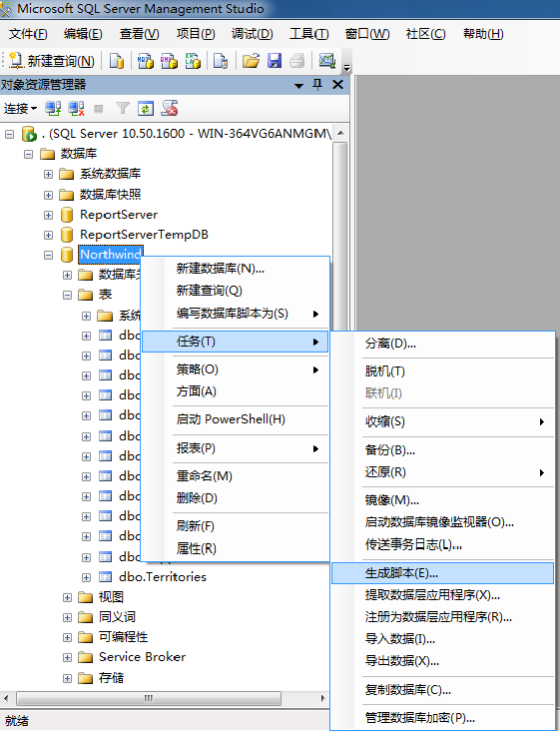Open toolbar options overflow arrow
The width and height of the screenshot is (560, 731).
(x=346, y=68)
